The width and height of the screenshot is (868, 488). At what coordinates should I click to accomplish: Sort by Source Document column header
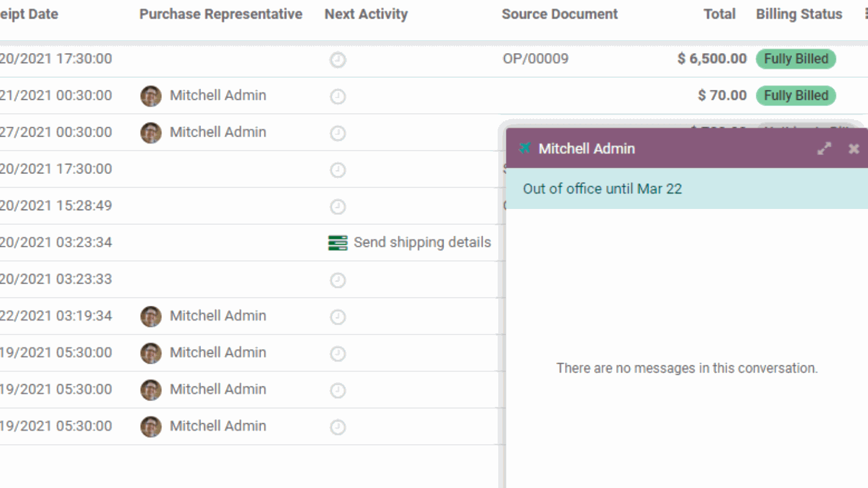(560, 14)
